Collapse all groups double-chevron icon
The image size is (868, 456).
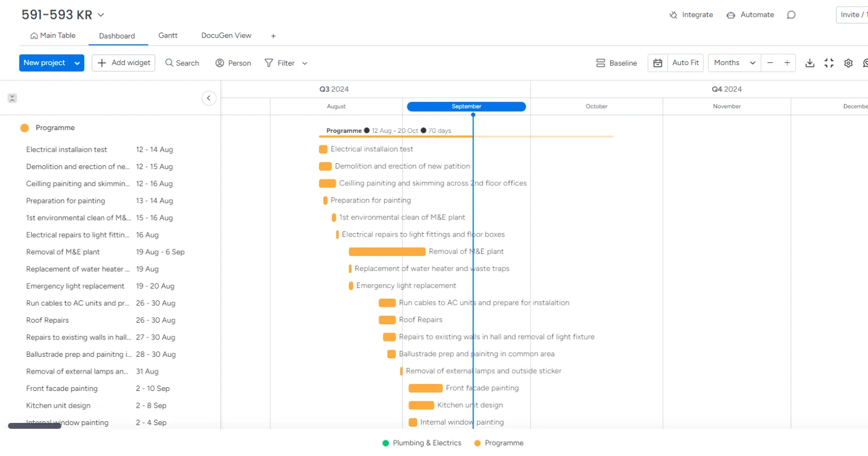[12, 98]
